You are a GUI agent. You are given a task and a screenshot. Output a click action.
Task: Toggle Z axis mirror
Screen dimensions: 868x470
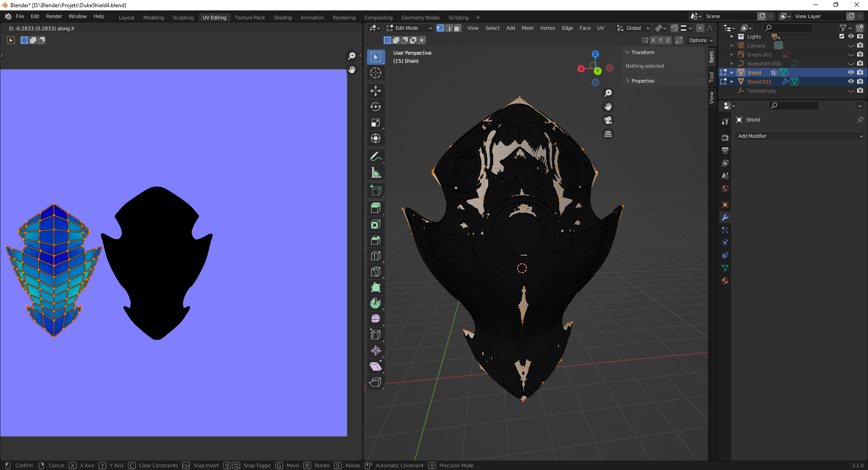pyautogui.click(x=668, y=40)
